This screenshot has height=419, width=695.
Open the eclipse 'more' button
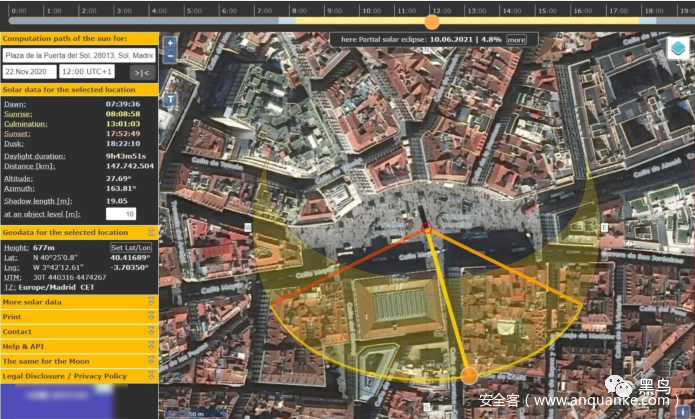(x=516, y=39)
